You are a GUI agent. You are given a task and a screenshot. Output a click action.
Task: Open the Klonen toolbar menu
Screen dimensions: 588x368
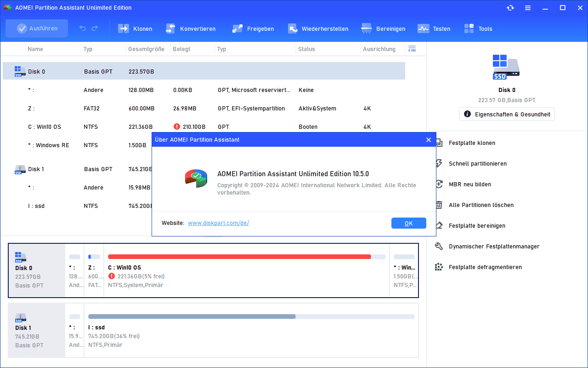(x=135, y=29)
